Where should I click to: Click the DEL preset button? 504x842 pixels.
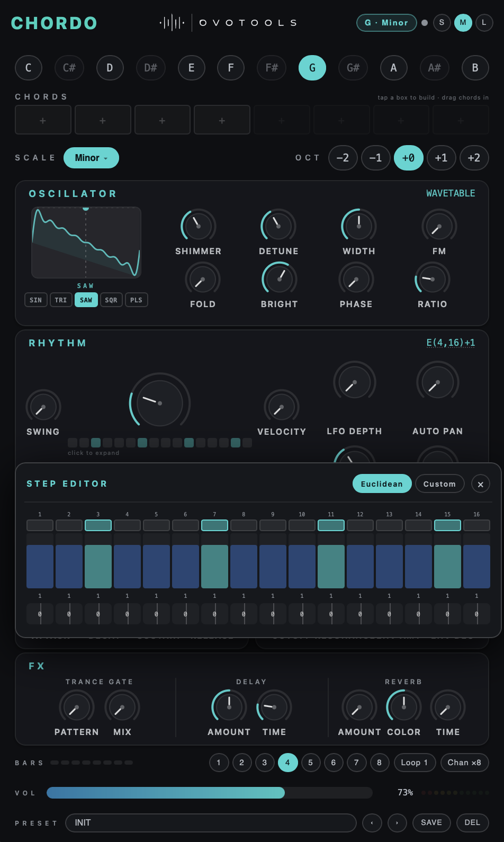coord(472,823)
